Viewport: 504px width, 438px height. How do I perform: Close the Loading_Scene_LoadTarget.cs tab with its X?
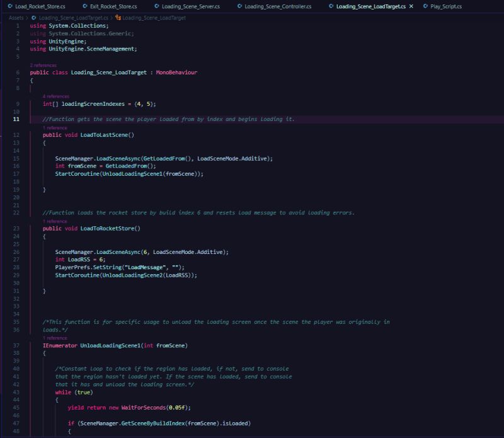[x=411, y=6]
